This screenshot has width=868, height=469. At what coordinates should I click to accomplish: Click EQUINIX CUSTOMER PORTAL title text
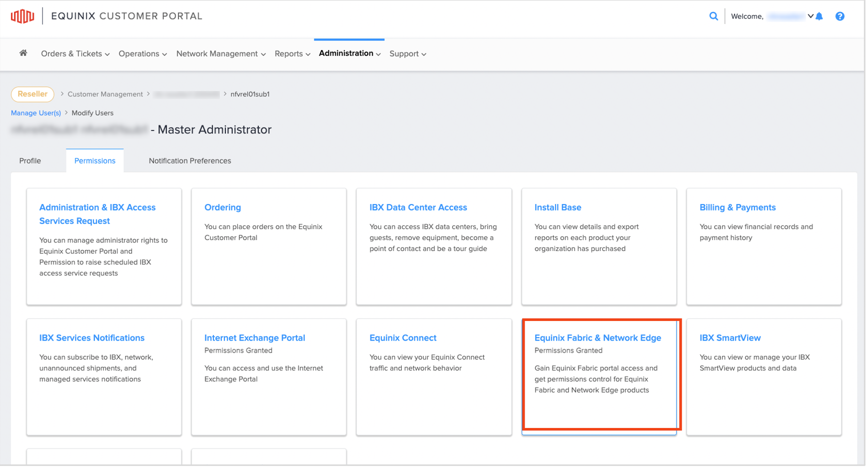(x=126, y=16)
